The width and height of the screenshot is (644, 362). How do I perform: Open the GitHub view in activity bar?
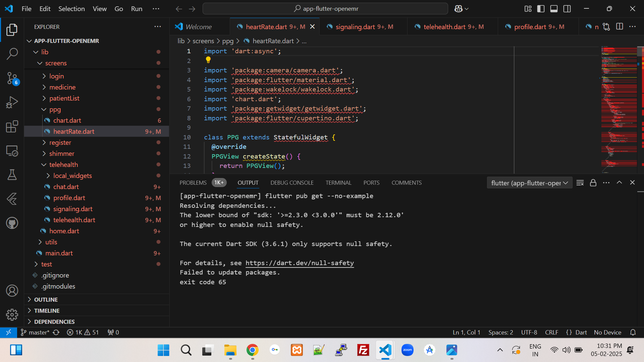12,223
